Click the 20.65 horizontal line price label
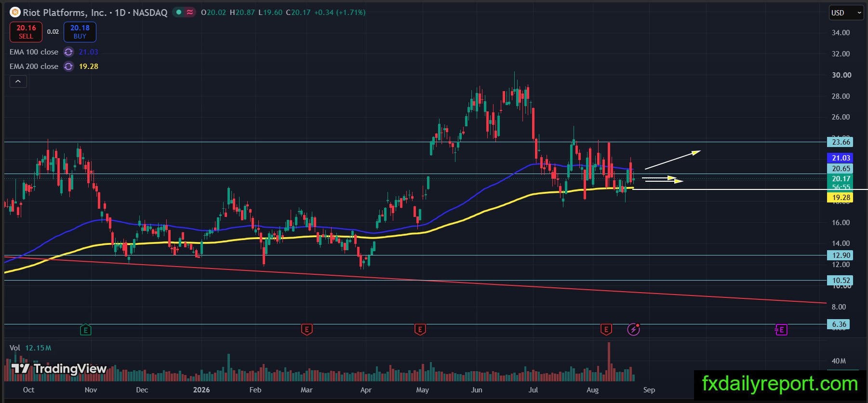Screen dimensions: 868x403 click(841, 169)
